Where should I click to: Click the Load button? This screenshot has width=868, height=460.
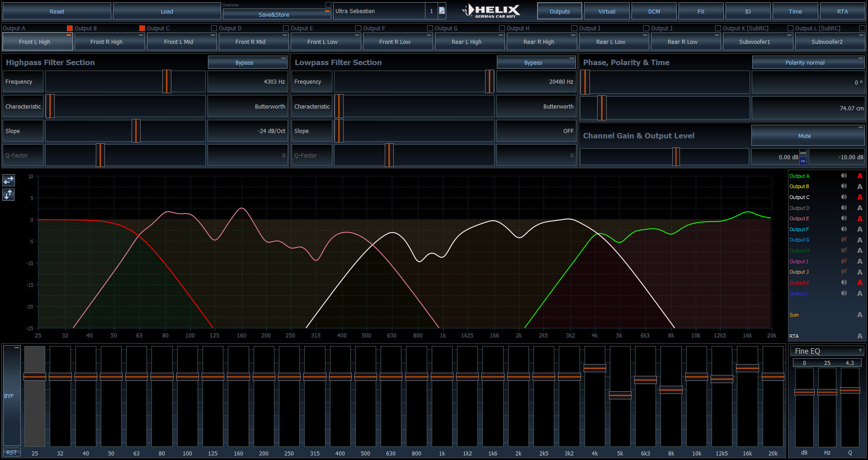click(x=167, y=11)
